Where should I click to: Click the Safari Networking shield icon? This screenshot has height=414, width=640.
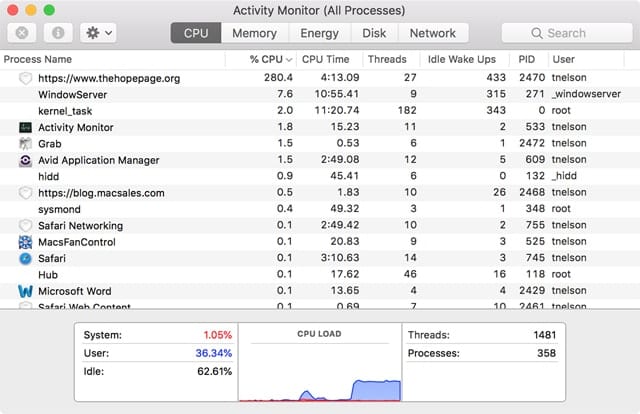[x=25, y=226]
